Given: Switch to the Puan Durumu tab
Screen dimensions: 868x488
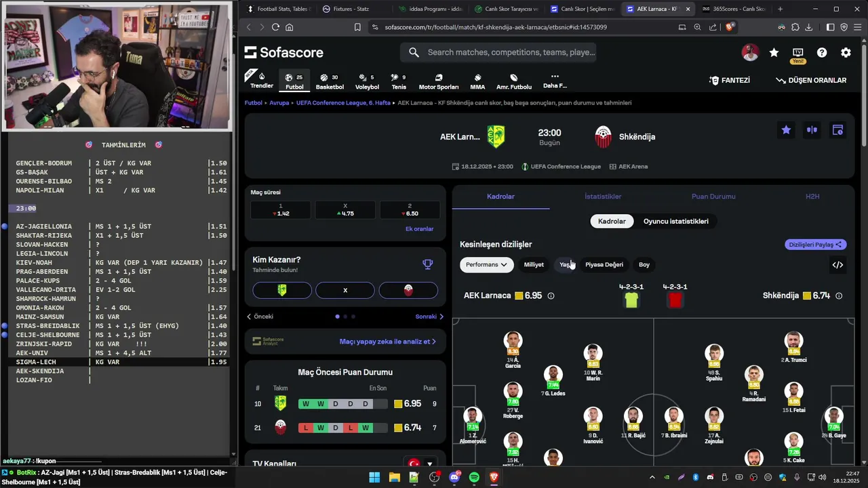Looking at the screenshot, I should pyautogui.click(x=713, y=197).
